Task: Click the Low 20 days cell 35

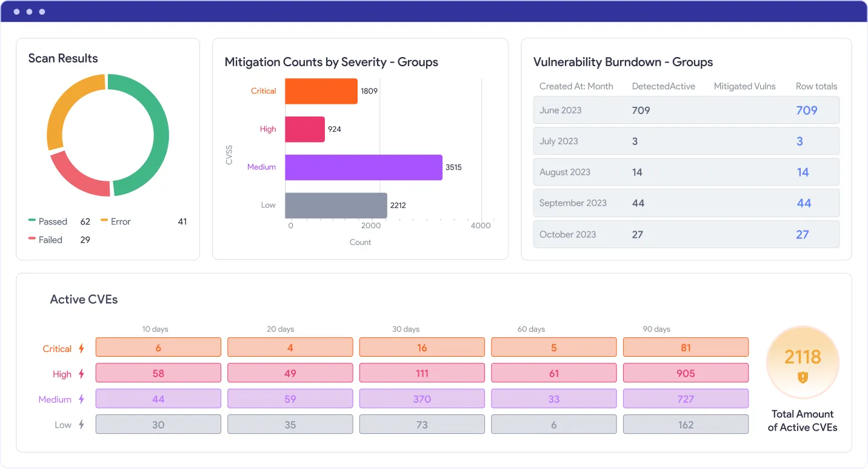Action: click(290, 424)
